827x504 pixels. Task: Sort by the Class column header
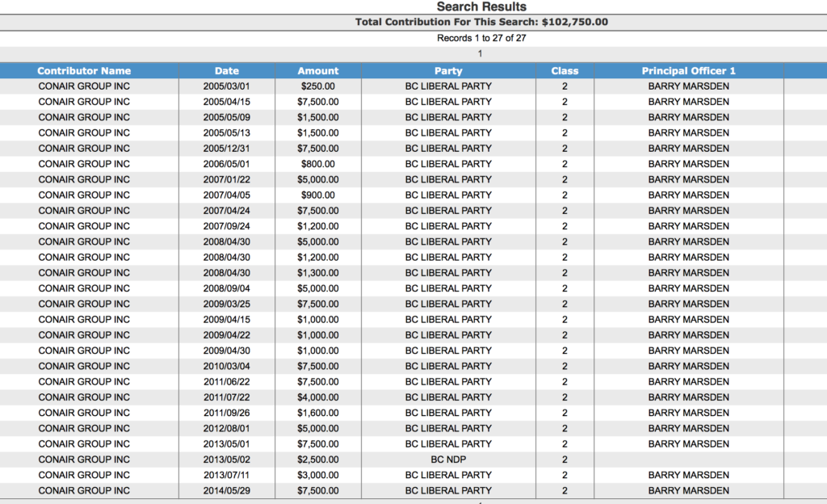pyautogui.click(x=565, y=70)
